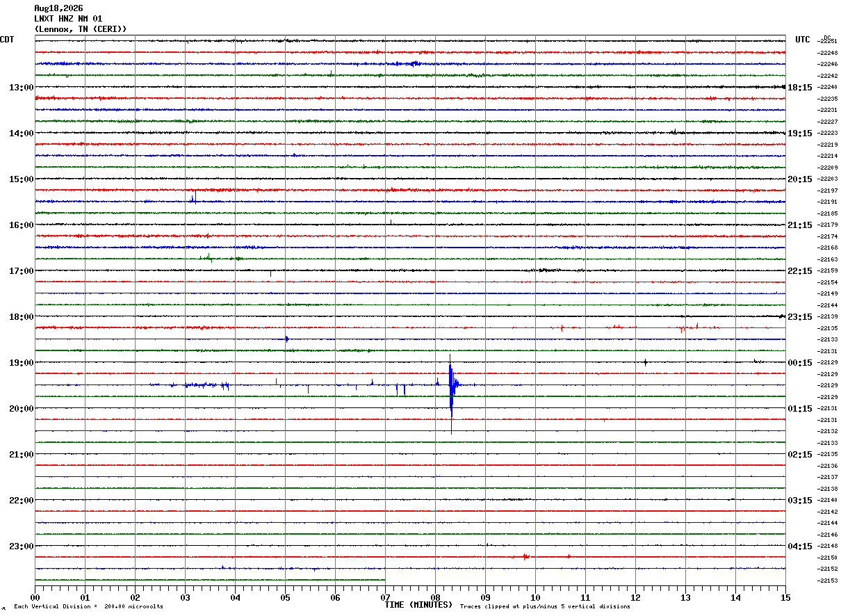Image resolution: width=841 pixels, height=616 pixels.
Task: Click the DC offset value -22251
Action: tap(828, 42)
